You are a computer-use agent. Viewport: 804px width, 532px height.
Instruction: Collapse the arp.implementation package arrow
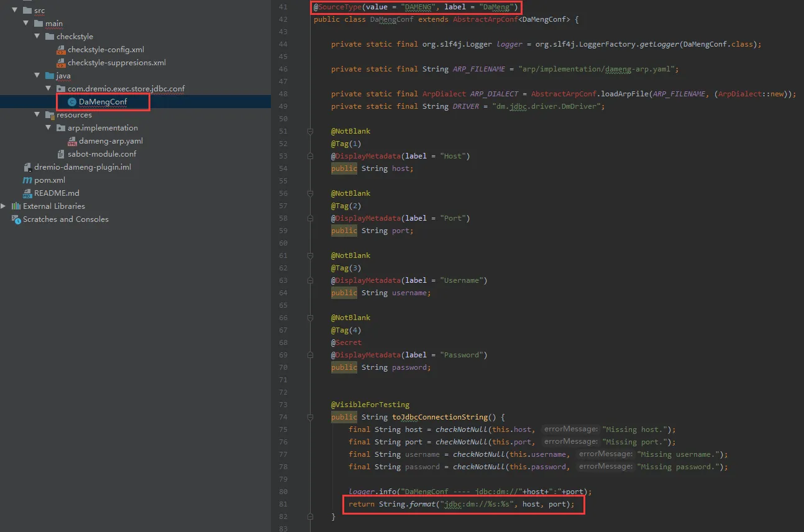click(x=48, y=127)
